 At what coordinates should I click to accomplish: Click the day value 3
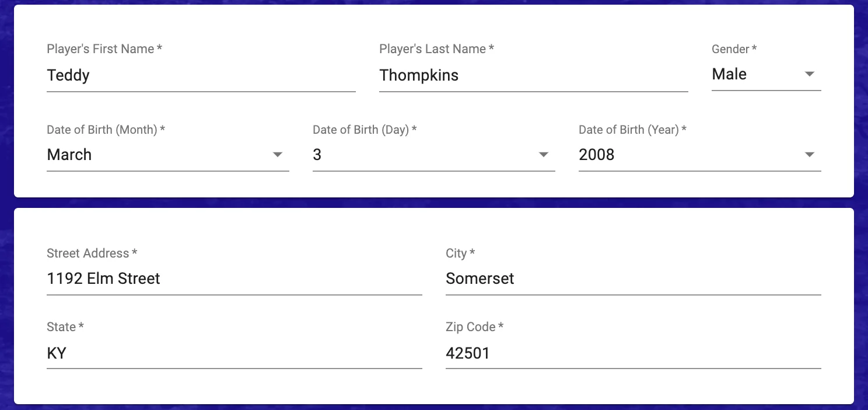click(317, 155)
